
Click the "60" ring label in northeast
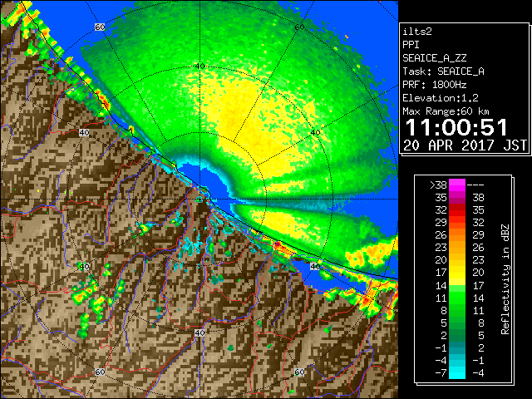point(299,27)
